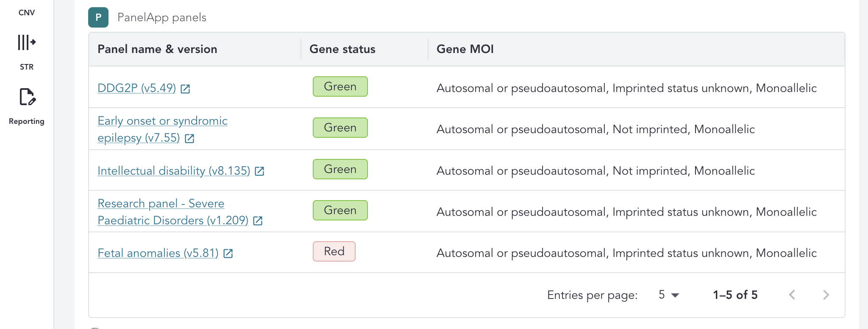
Task: Click the Gene status column header
Action: pos(342,49)
